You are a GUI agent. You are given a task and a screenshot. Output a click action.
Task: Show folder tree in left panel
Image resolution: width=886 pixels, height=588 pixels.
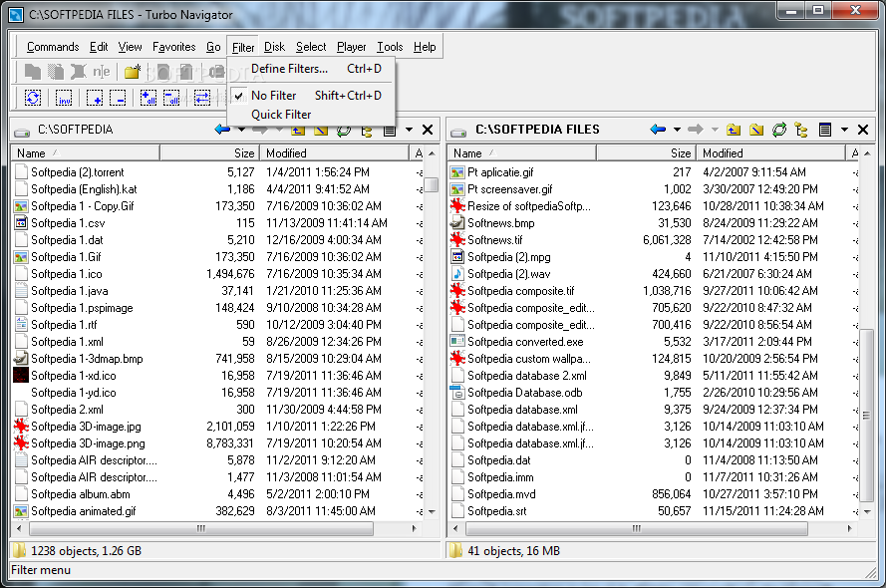(367, 132)
